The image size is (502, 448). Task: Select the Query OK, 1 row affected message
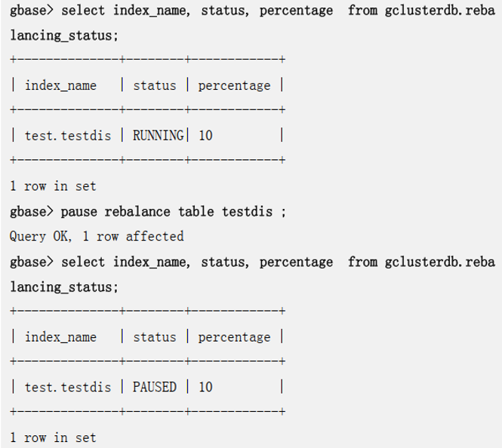pyautogui.click(x=97, y=236)
